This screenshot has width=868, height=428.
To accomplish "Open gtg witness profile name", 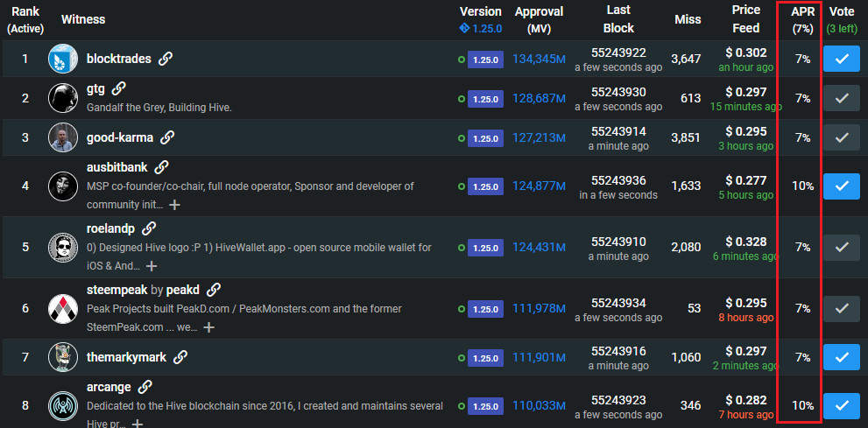I will tap(95, 88).
